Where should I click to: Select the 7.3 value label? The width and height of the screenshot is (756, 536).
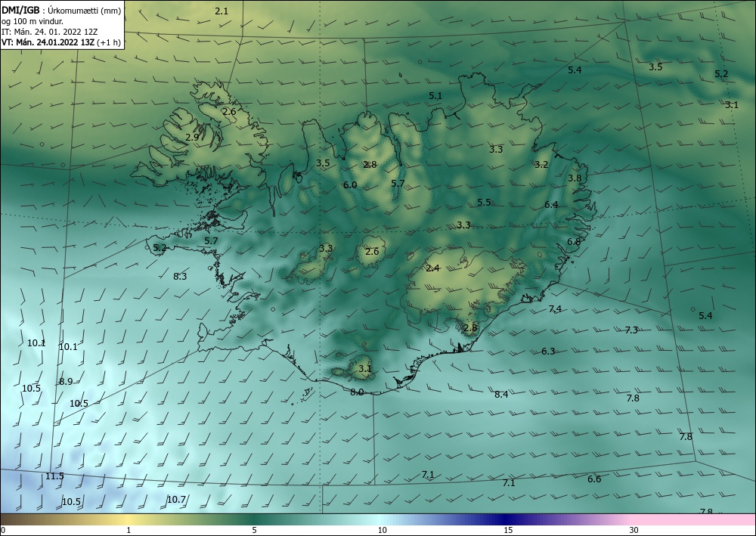(631, 330)
